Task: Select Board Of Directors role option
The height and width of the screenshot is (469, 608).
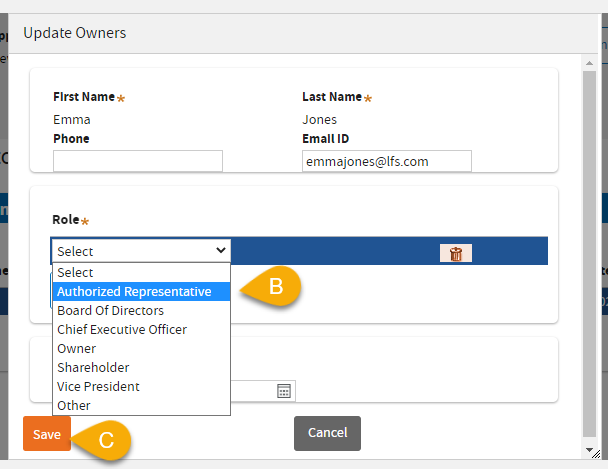Action: pos(141,310)
